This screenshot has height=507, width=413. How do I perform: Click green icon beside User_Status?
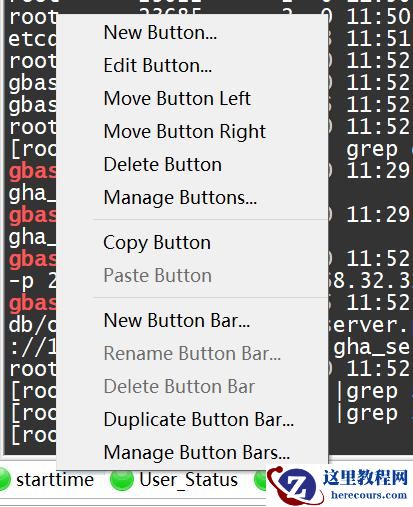pos(122,480)
